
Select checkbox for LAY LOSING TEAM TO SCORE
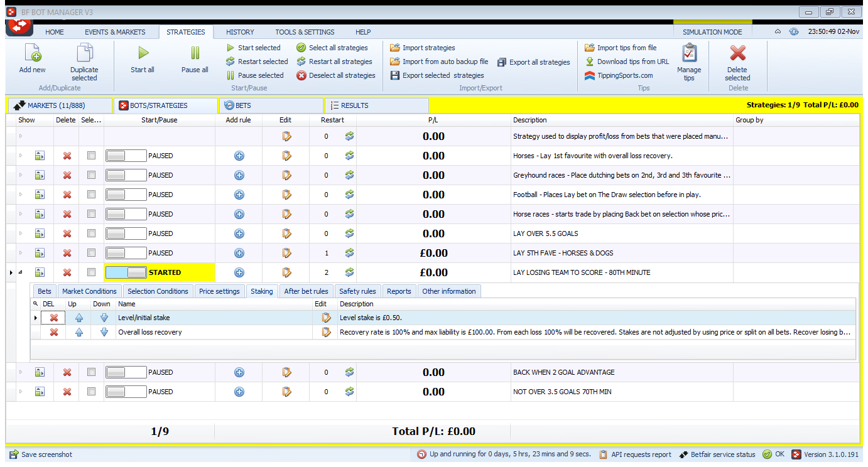coord(92,272)
